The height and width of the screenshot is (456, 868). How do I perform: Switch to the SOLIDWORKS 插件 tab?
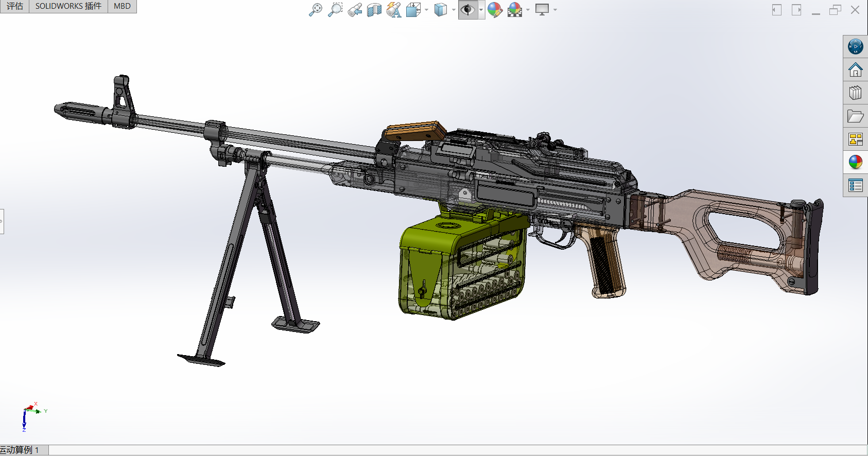click(68, 6)
